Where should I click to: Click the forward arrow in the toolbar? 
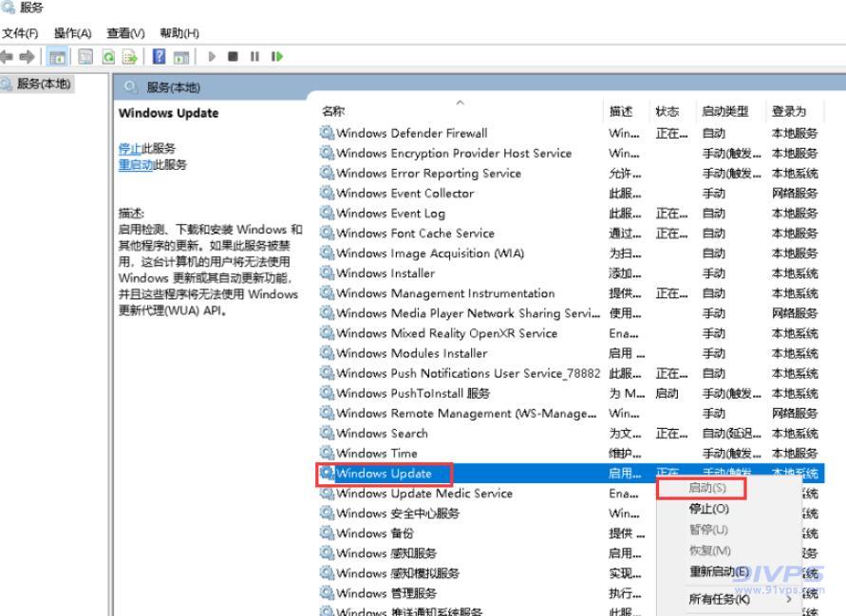pyautogui.click(x=27, y=56)
